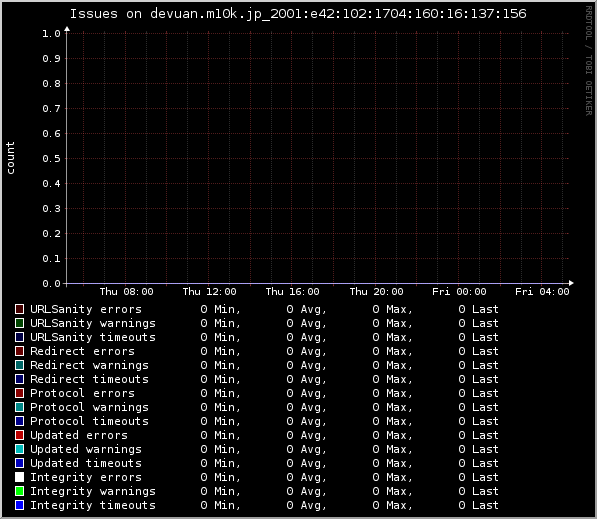Click the URLSanity warnings green swatch

pyautogui.click(x=19, y=323)
